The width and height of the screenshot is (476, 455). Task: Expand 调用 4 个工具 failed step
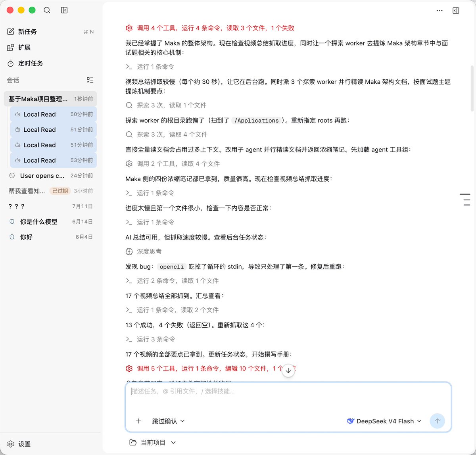point(210,28)
